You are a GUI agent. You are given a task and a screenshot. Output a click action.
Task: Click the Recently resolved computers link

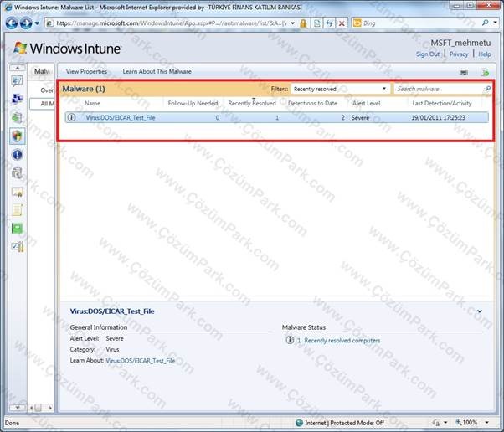click(342, 341)
